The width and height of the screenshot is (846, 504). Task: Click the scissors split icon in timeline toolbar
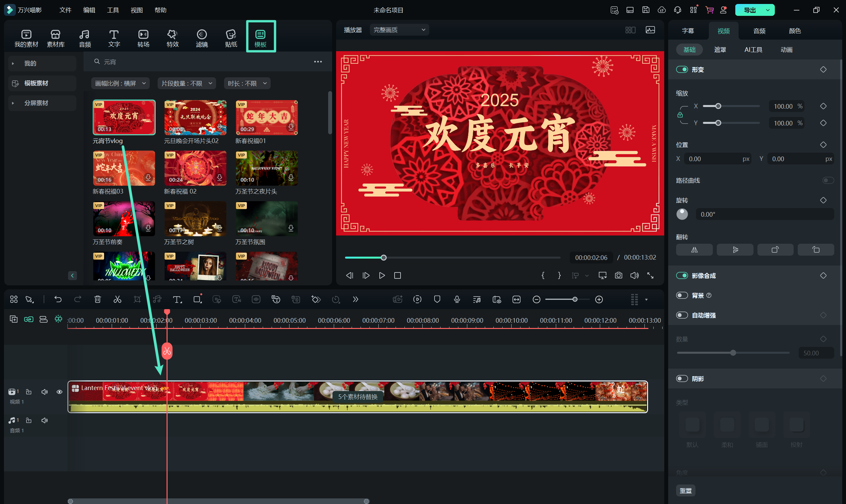[117, 299]
